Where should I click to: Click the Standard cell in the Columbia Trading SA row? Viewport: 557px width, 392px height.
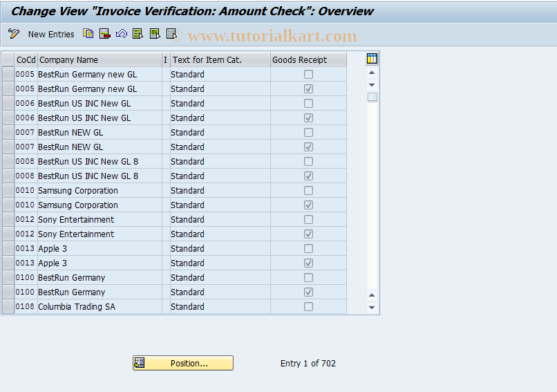[x=220, y=307]
